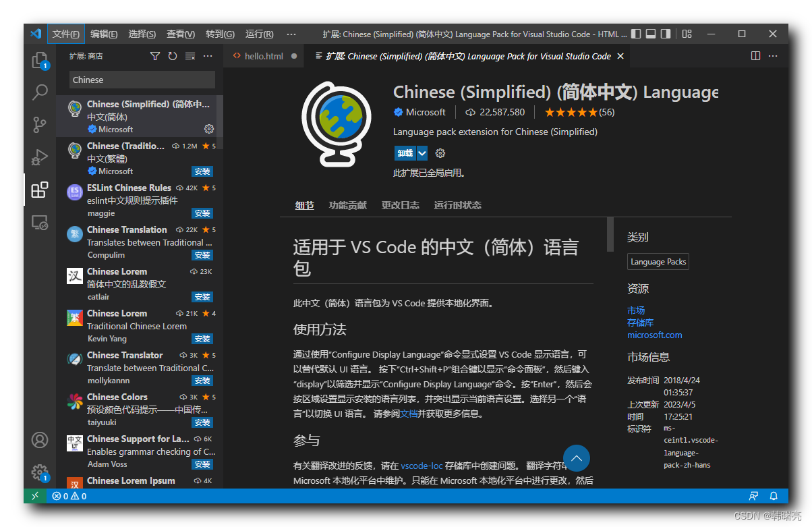The height and width of the screenshot is (527, 812).
Task: Open the hidden menus ellipsis in menu bar
Action: coord(291,34)
